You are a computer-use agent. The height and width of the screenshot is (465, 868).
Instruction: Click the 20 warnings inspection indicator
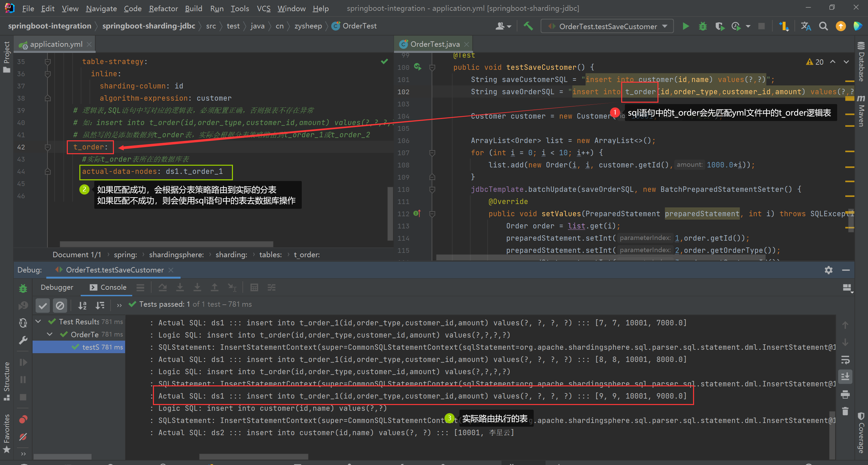(x=815, y=62)
